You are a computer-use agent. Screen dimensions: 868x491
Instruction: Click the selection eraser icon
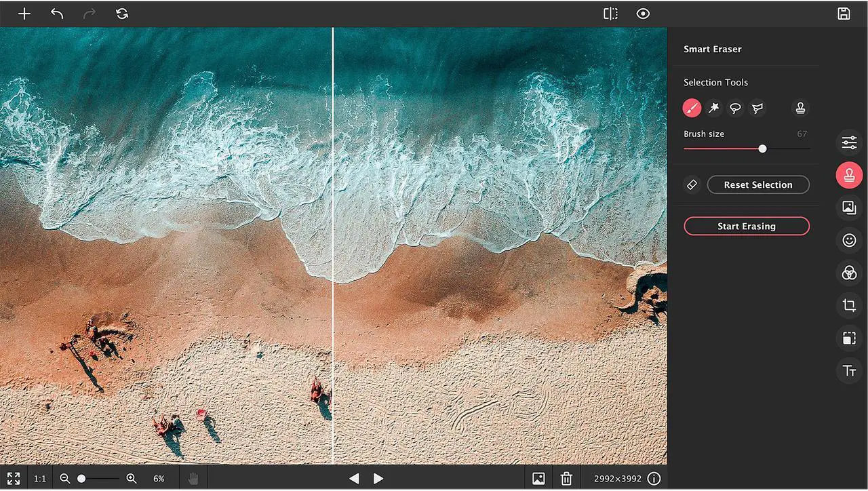tap(692, 184)
